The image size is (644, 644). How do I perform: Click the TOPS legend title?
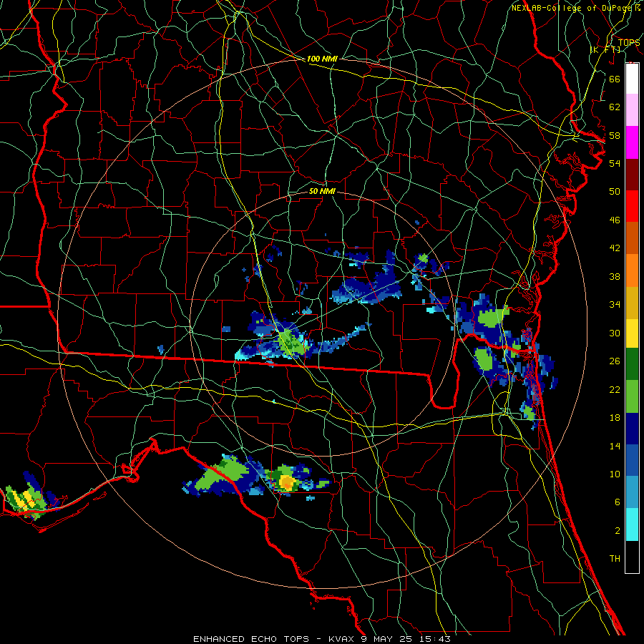click(x=629, y=42)
